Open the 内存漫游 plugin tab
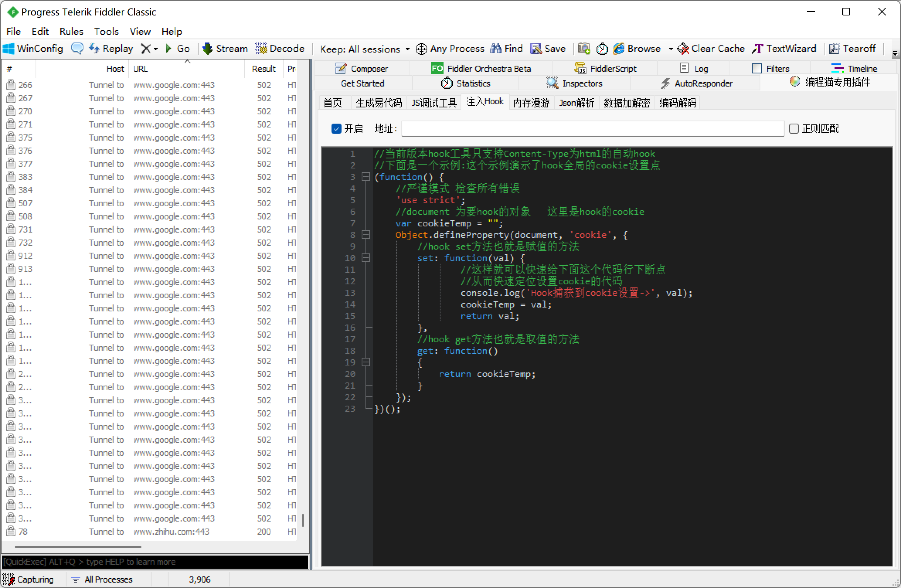This screenshot has height=588, width=901. (x=531, y=102)
